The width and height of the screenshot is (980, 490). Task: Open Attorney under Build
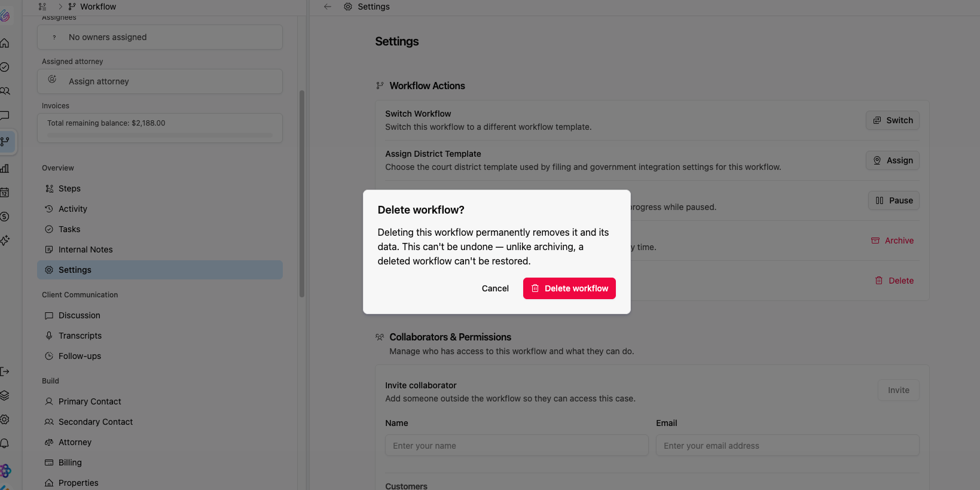coord(160,442)
